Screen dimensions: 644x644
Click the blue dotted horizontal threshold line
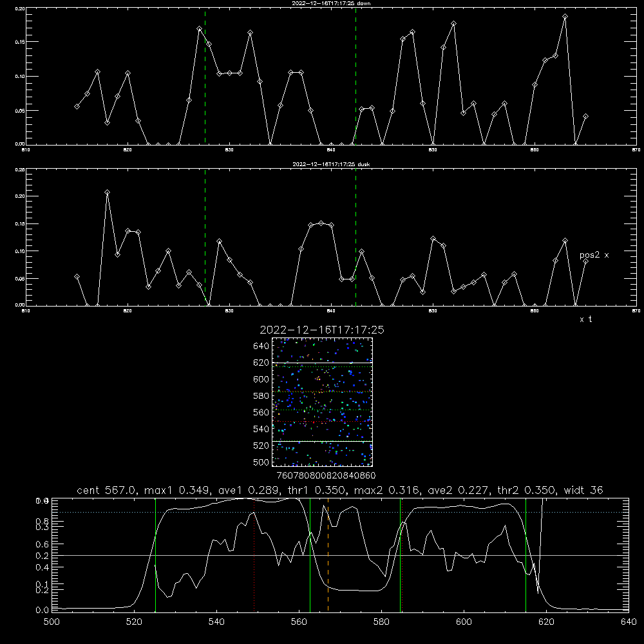[x=340, y=512]
